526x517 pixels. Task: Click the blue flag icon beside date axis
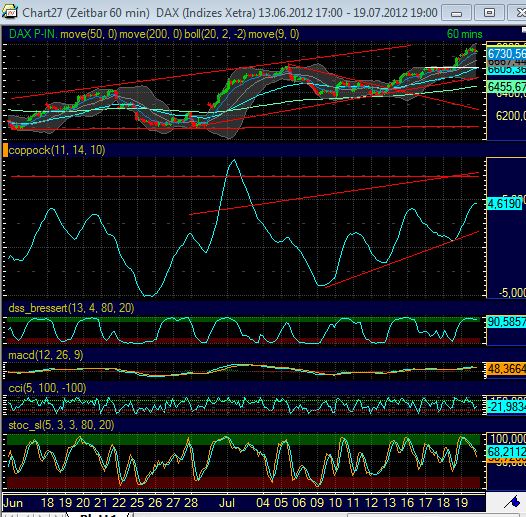tap(512, 503)
